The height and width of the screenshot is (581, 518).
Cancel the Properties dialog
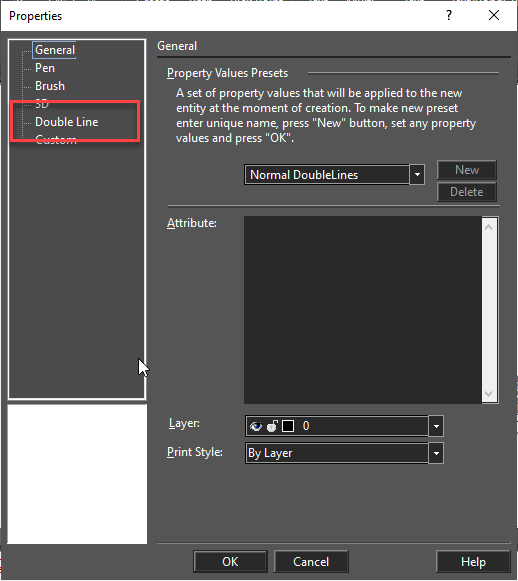311,562
